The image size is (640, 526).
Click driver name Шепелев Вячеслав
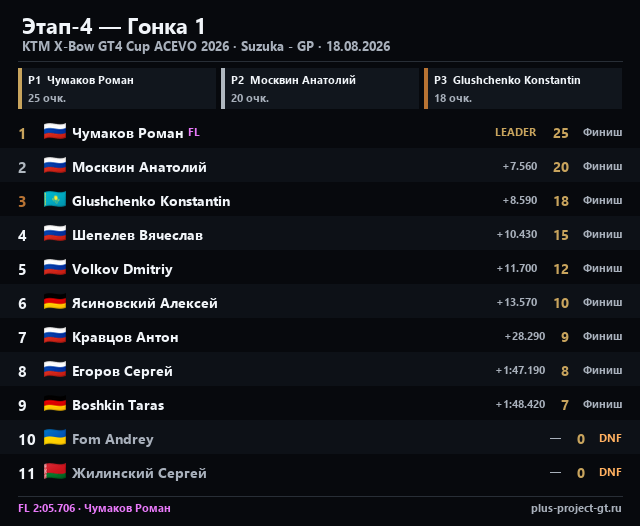tap(138, 235)
